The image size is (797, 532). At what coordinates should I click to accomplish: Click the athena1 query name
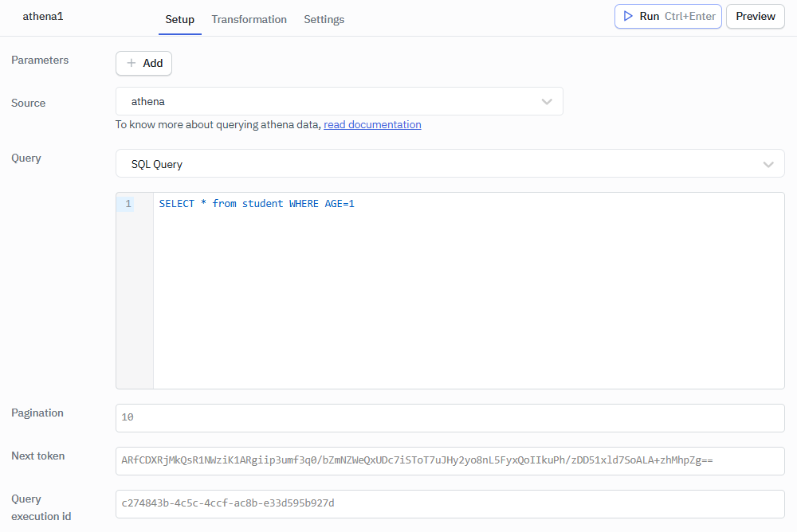[x=43, y=16]
